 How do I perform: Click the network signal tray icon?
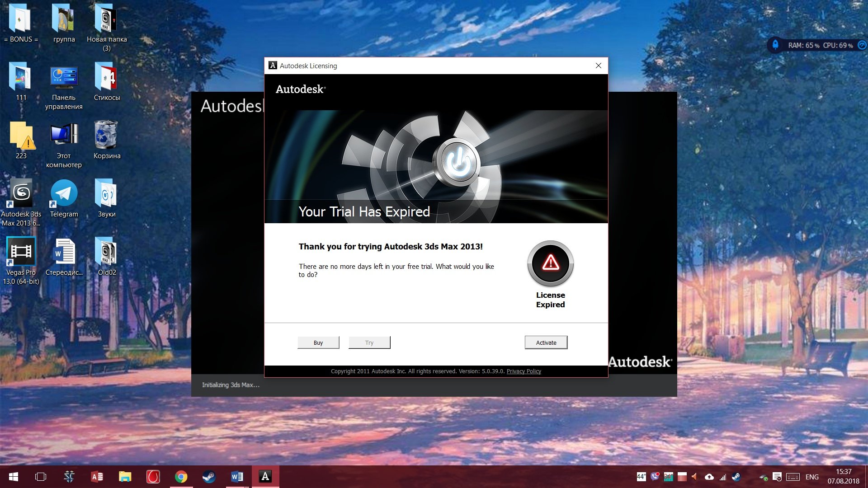point(723,477)
